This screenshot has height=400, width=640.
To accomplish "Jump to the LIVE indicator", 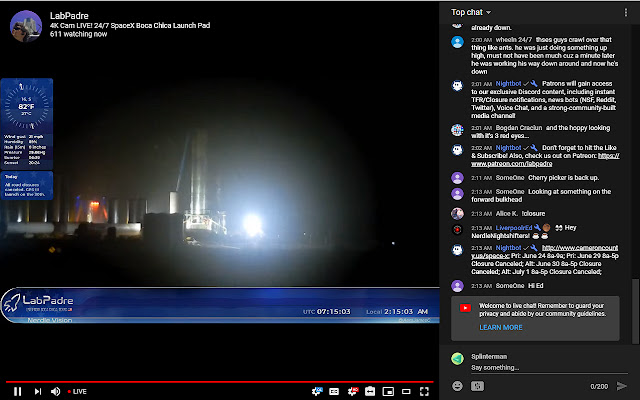I will 77,391.
